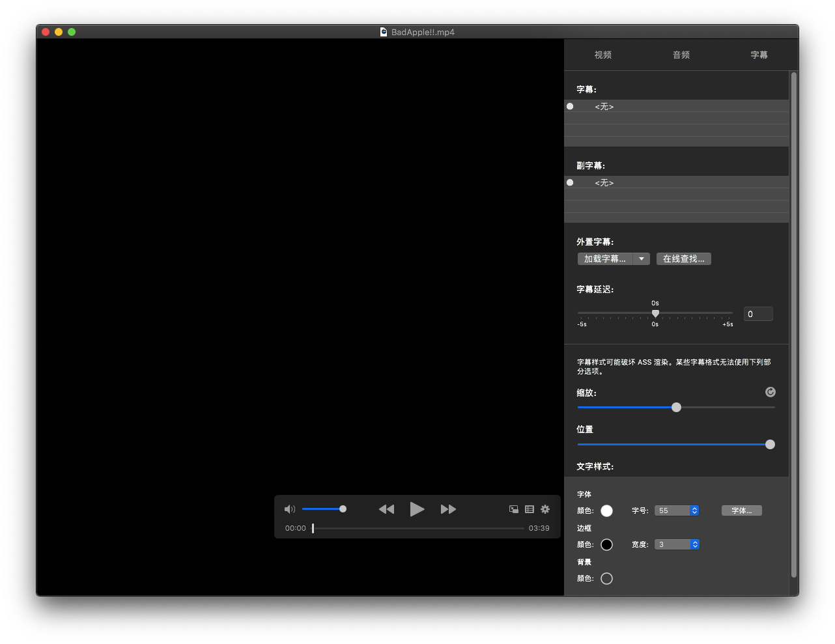Click the rewind button
Screen dimensions: 835x644
[386, 509]
